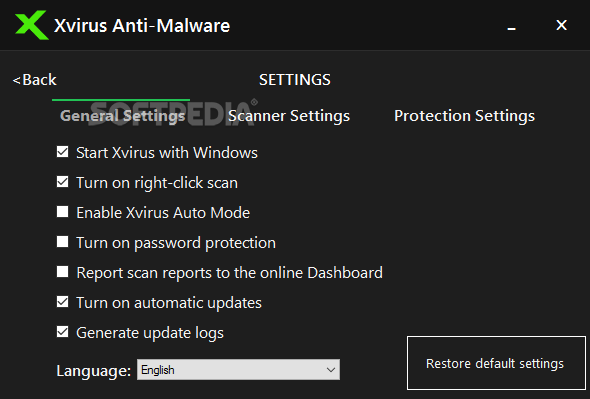The width and height of the screenshot is (590, 399).
Task: Click the Restore default settings button
Action: pos(496,363)
